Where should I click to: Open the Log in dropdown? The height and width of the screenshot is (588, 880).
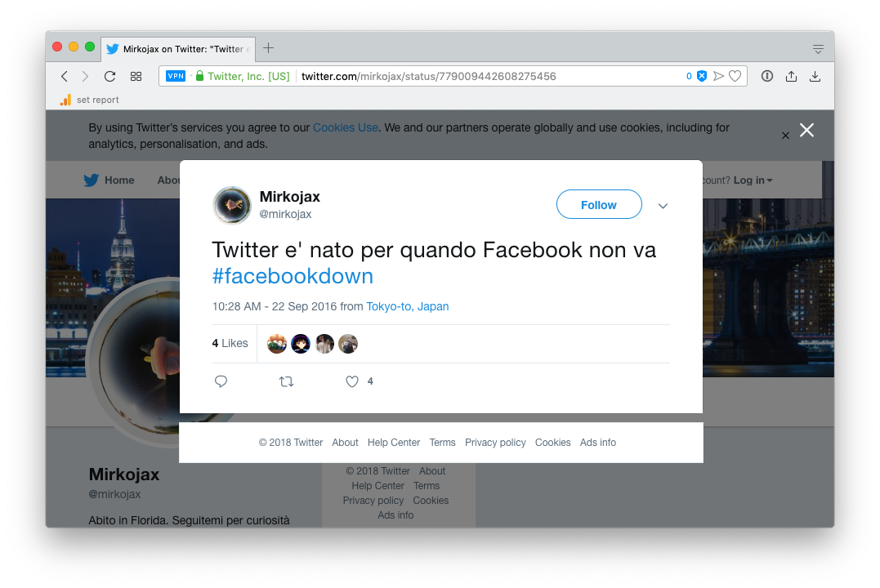[753, 180]
